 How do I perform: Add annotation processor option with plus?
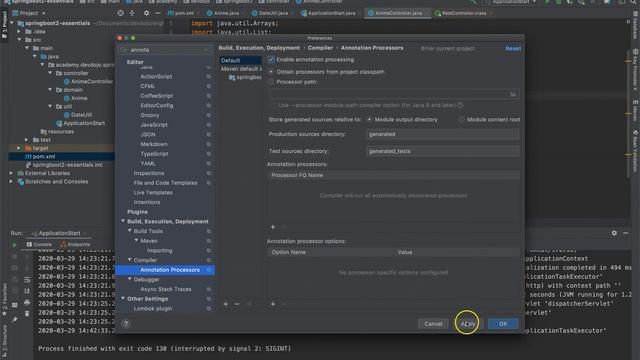273,304
